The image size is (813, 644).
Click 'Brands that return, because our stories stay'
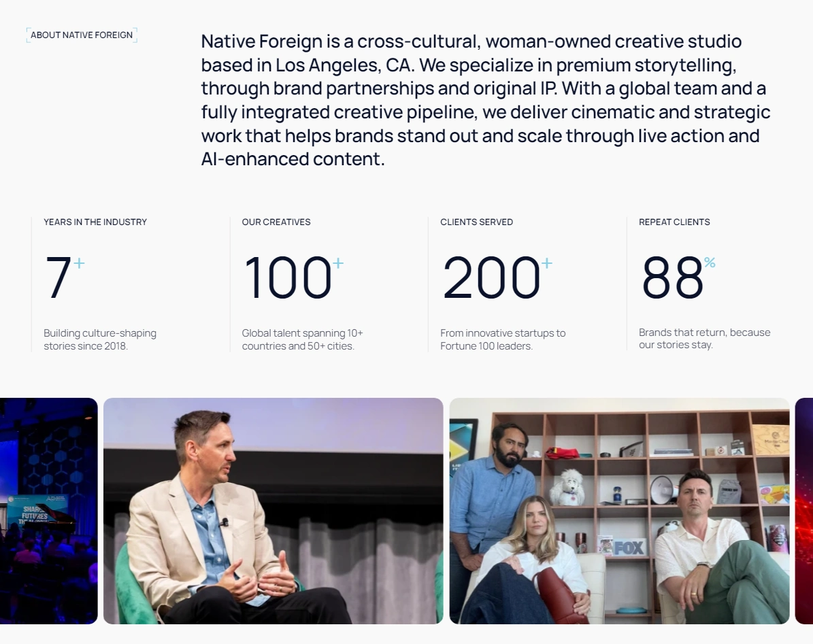tap(704, 338)
